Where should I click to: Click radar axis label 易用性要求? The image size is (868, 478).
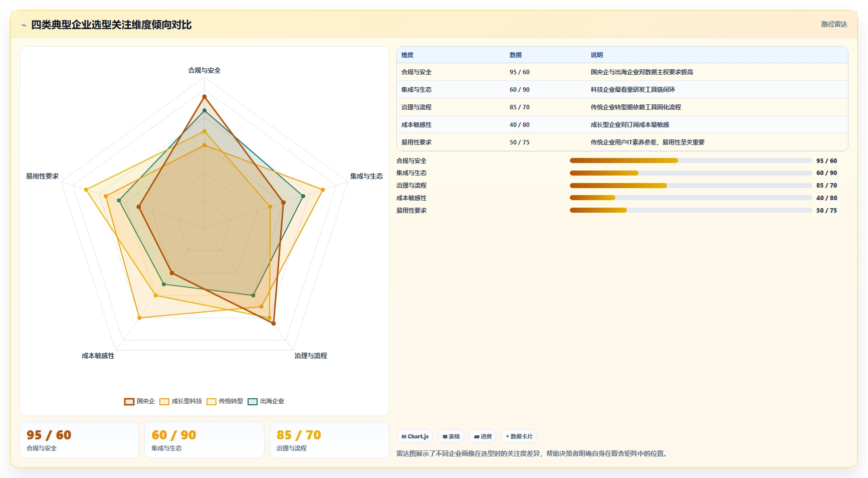coord(43,177)
